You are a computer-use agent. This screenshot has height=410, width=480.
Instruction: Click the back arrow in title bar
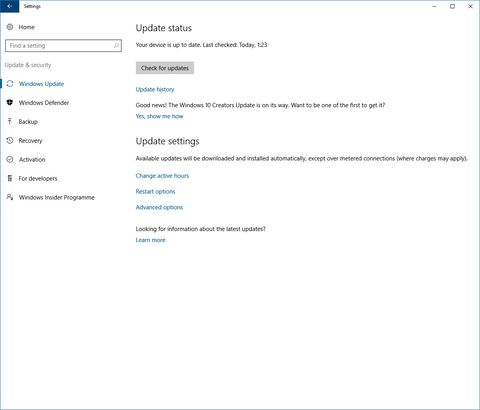(9, 6)
